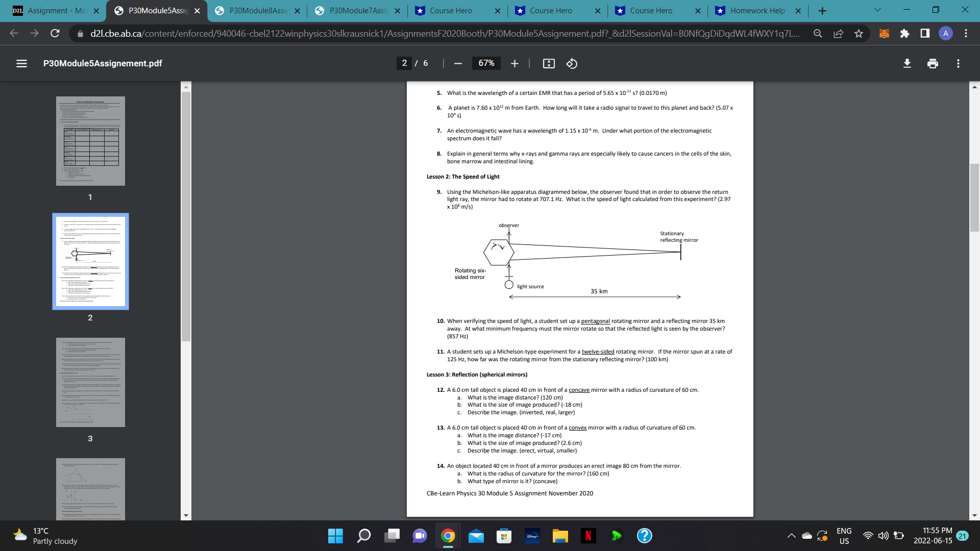Image resolution: width=980 pixels, height=551 pixels.
Task: Bookmark this page with star icon
Action: (859, 34)
